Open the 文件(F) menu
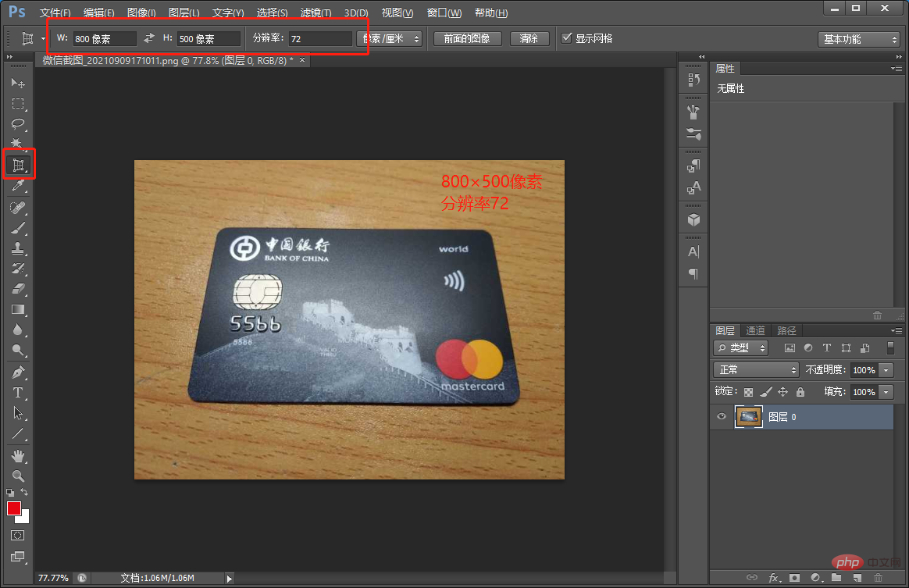909x588 pixels. point(55,12)
